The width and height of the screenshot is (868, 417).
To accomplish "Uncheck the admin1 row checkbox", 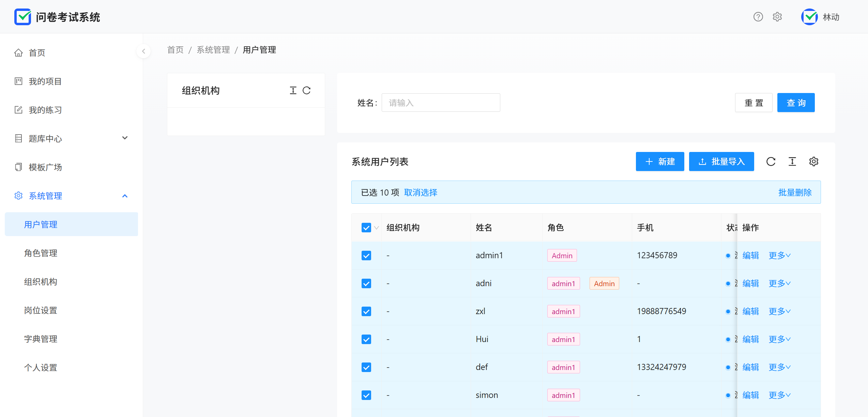I will point(366,256).
